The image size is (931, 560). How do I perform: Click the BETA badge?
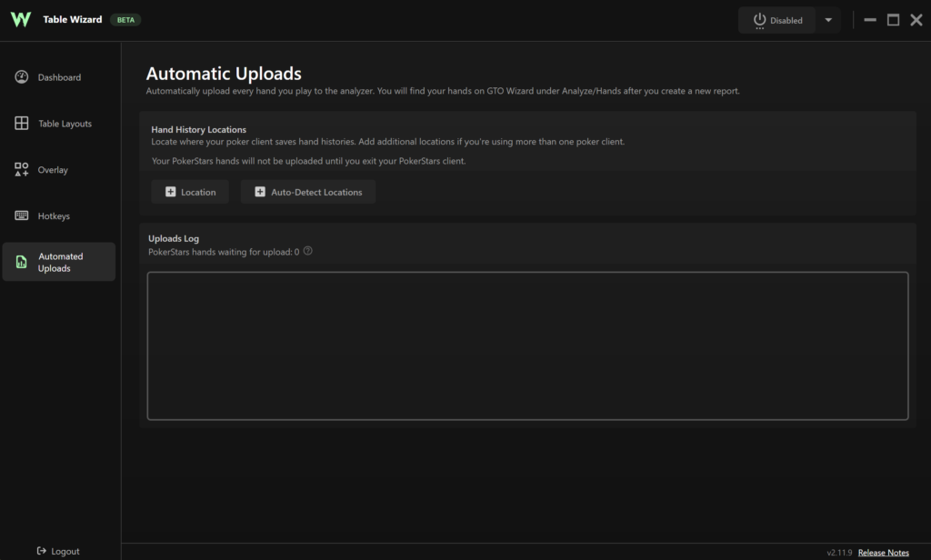(x=125, y=20)
